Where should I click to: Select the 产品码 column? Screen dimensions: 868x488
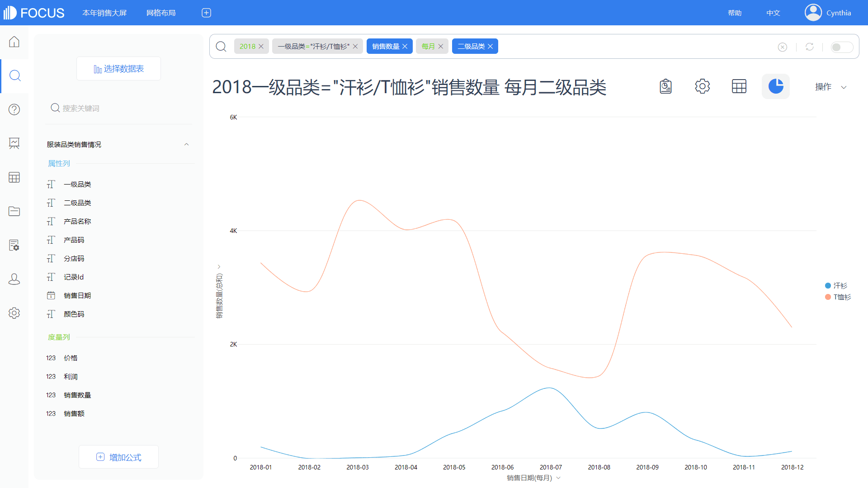pyautogui.click(x=74, y=240)
